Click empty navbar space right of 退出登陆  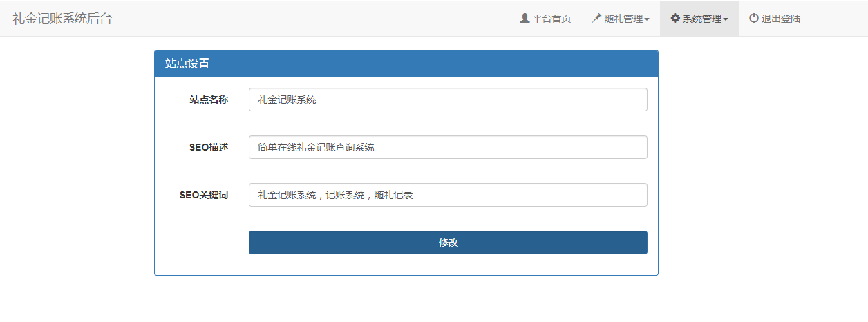(836, 19)
